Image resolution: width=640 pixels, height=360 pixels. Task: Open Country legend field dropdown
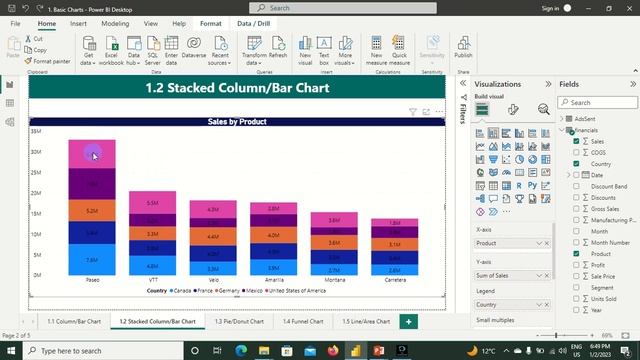[539, 304]
